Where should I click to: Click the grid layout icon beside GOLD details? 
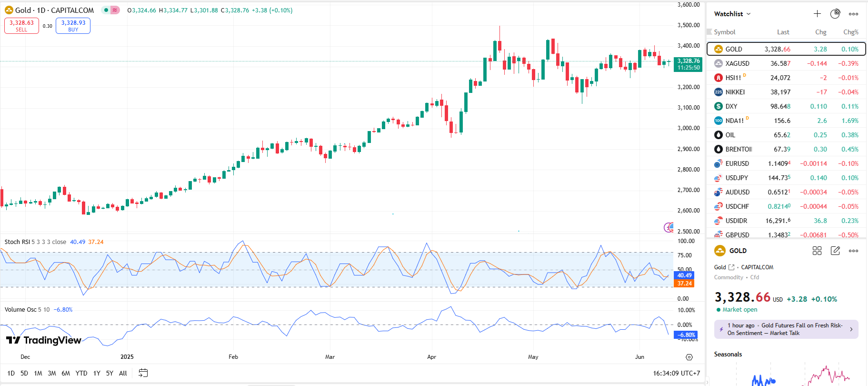pos(817,251)
